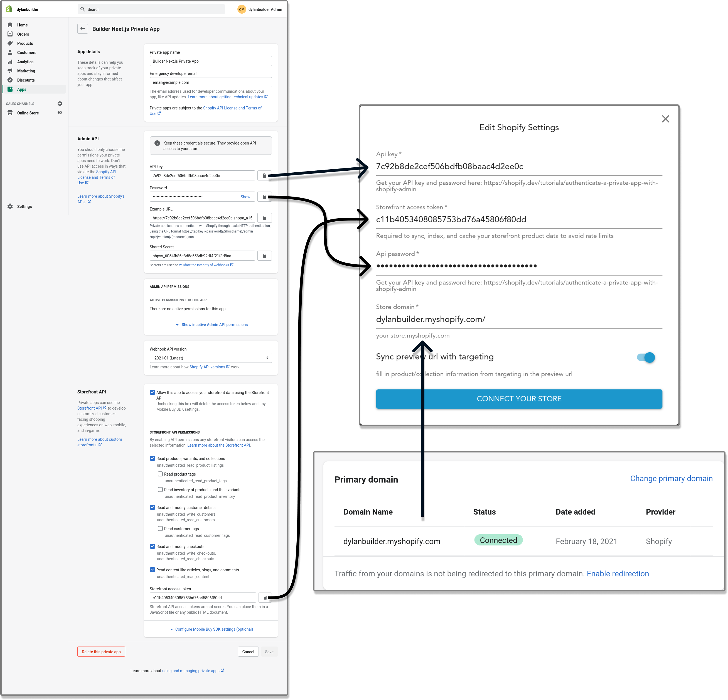
Task: Click the Orders icon in sidebar
Action: (10, 34)
